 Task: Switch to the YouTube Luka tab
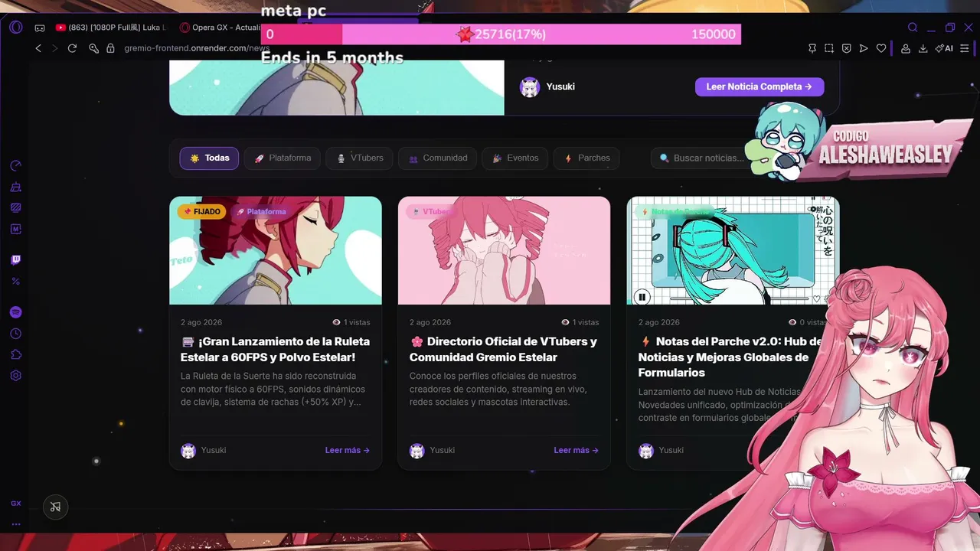coord(112,28)
